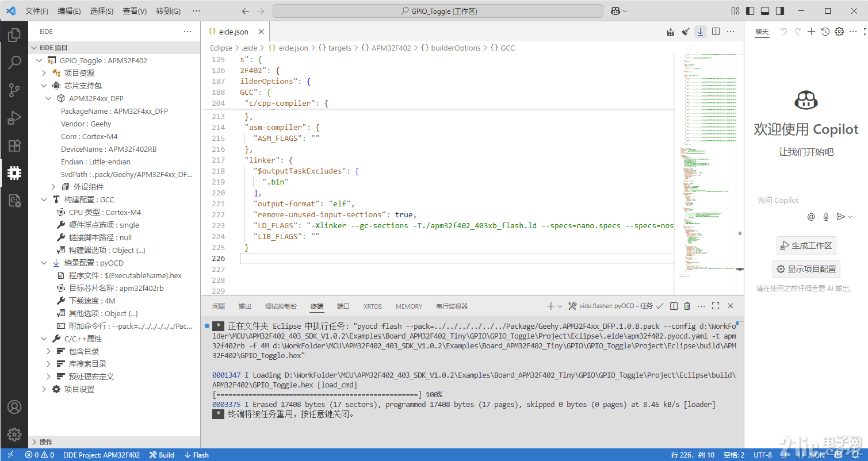Expand the 项目资源 tree node

[x=44, y=73]
